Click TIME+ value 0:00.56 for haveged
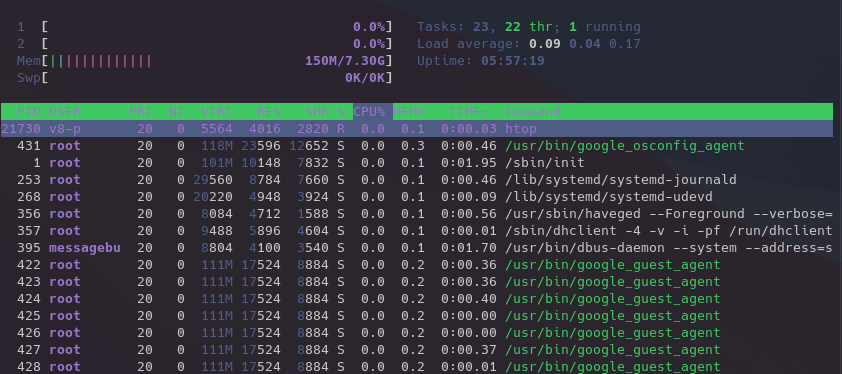842x374 pixels. [469, 214]
